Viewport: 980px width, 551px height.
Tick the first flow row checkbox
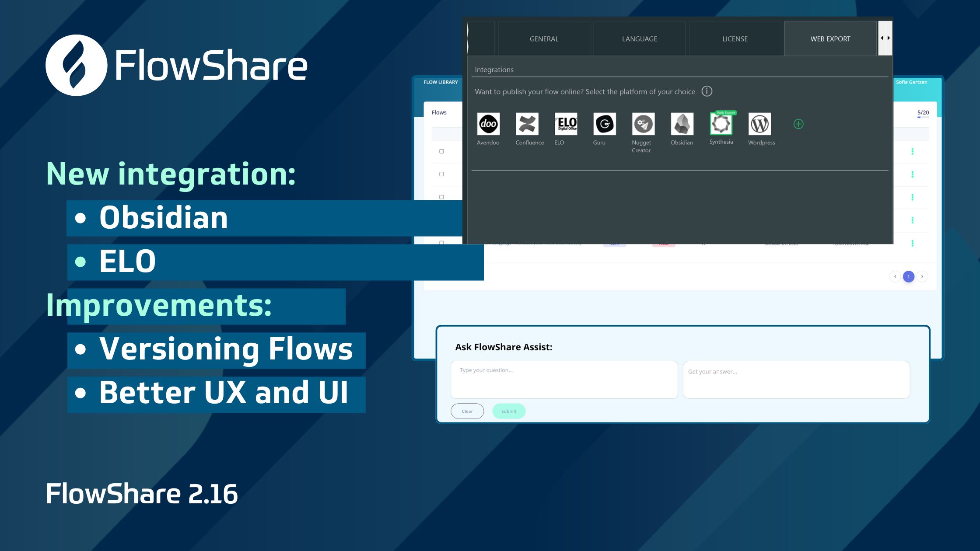click(x=441, y=151)
